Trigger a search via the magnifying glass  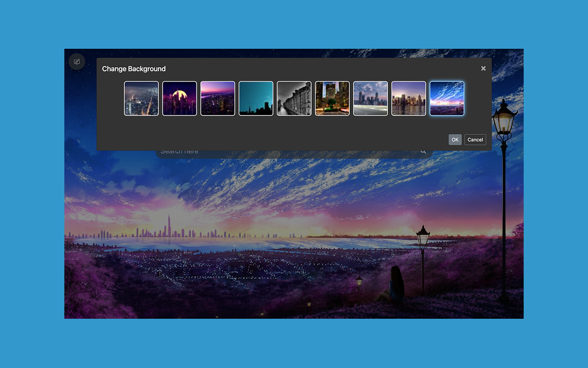pyautogui.click(x=422, y=150)
